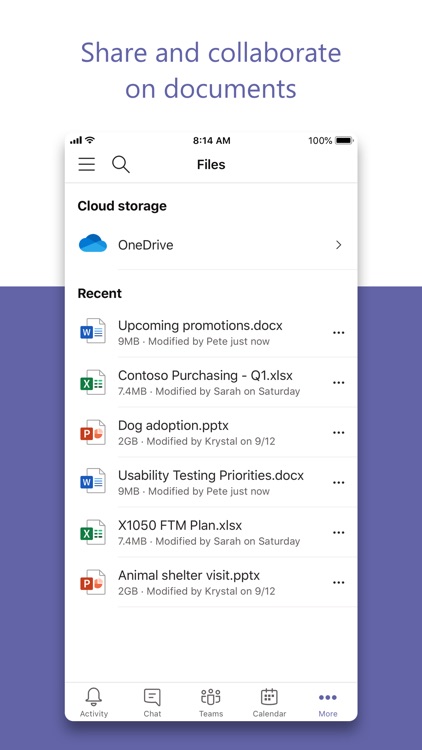Viewport: 422px width, 750px height.
Task: Open file name Usability Testing Priorities.docx
Action: (x=211, y=475)
